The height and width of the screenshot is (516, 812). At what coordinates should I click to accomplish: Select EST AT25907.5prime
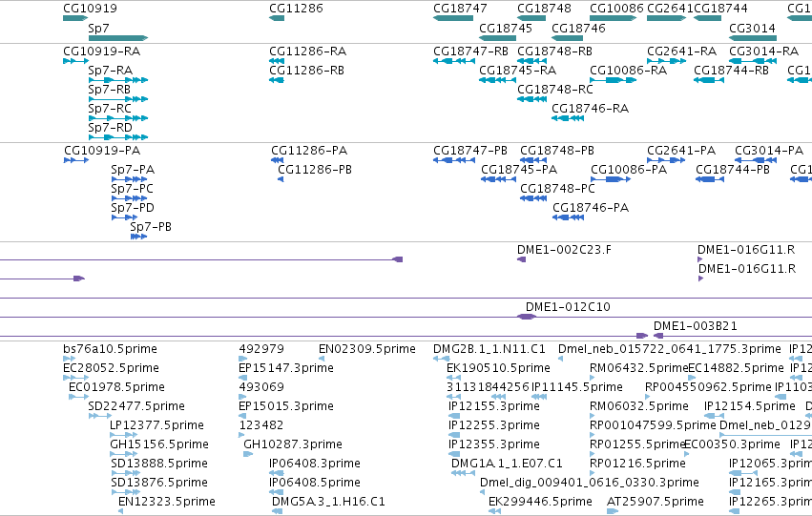pos(656,502)
